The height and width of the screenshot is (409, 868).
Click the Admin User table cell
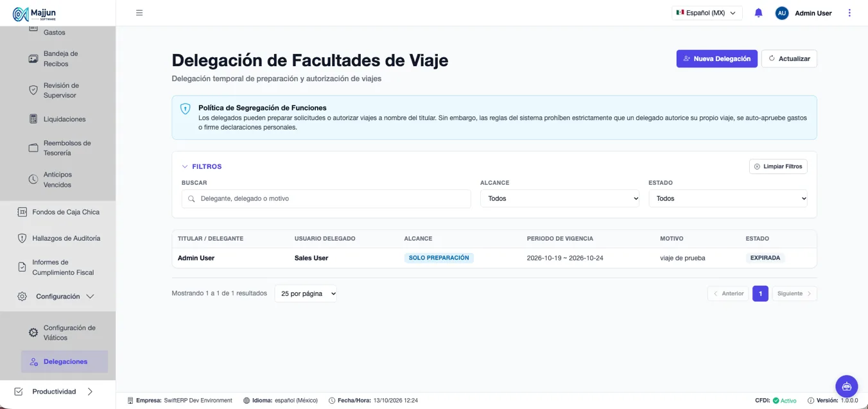click(196, 258)
